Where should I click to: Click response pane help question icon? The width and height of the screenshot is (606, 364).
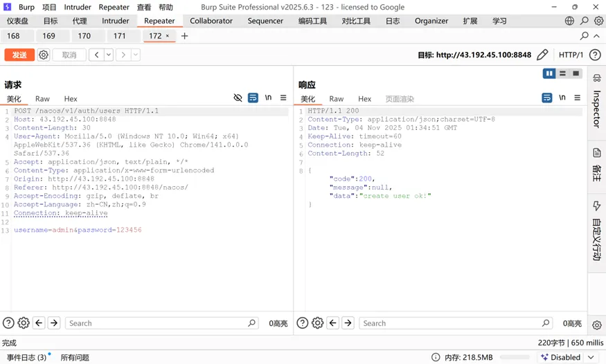click(302, 323)
